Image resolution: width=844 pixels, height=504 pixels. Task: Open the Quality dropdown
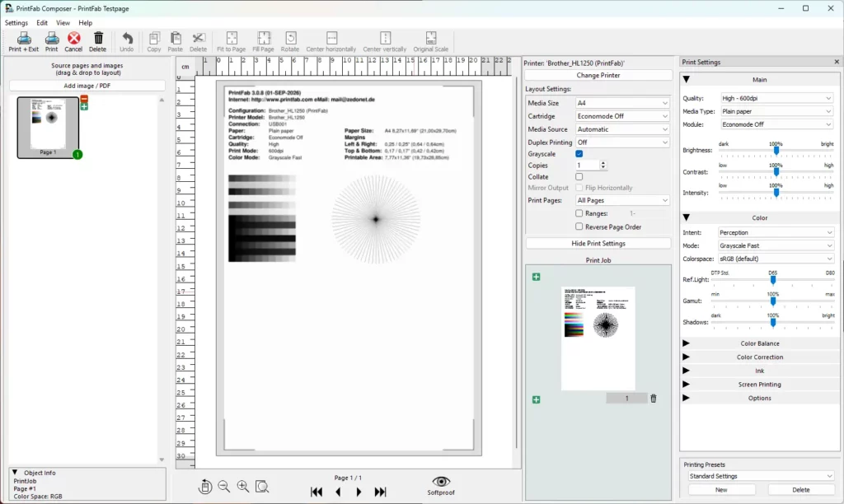point(776,98)
